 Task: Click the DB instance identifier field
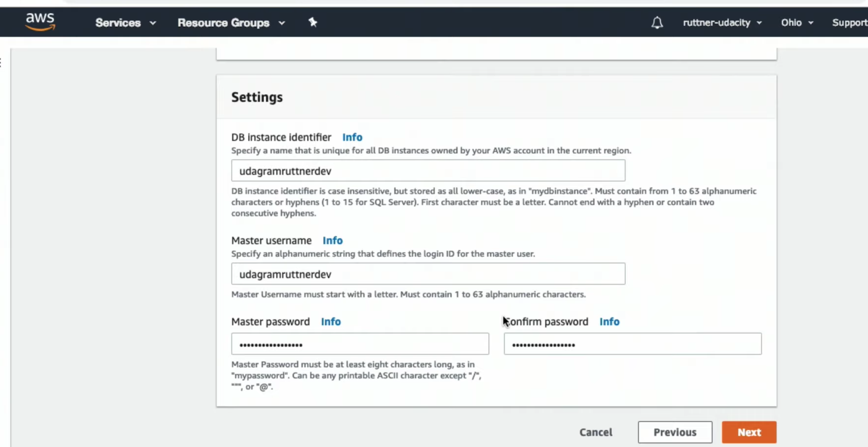click(x=428, y=171)
